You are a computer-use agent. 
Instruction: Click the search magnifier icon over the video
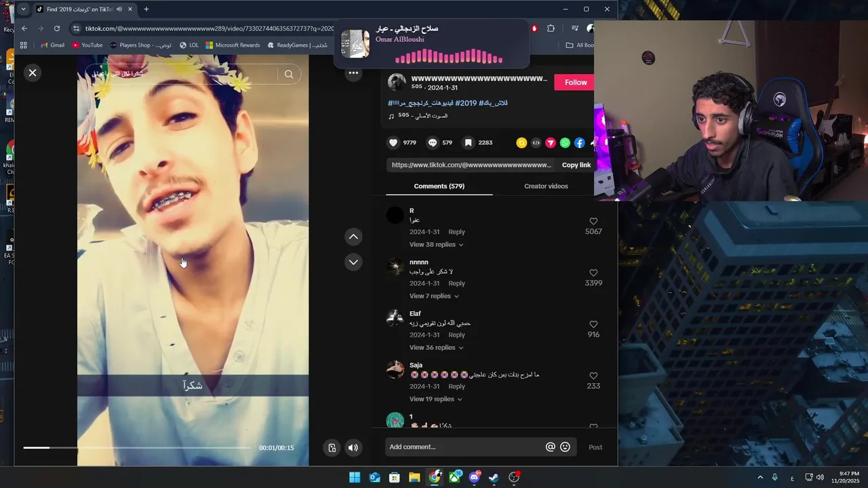pyautogui.click(x=289, y=74)
